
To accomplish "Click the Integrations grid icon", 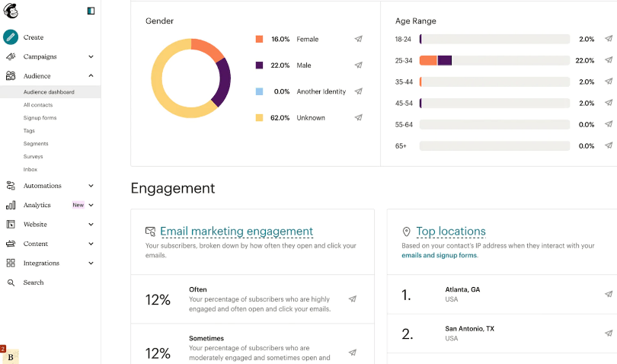I will pyautogui.click(x=11, y=263).
